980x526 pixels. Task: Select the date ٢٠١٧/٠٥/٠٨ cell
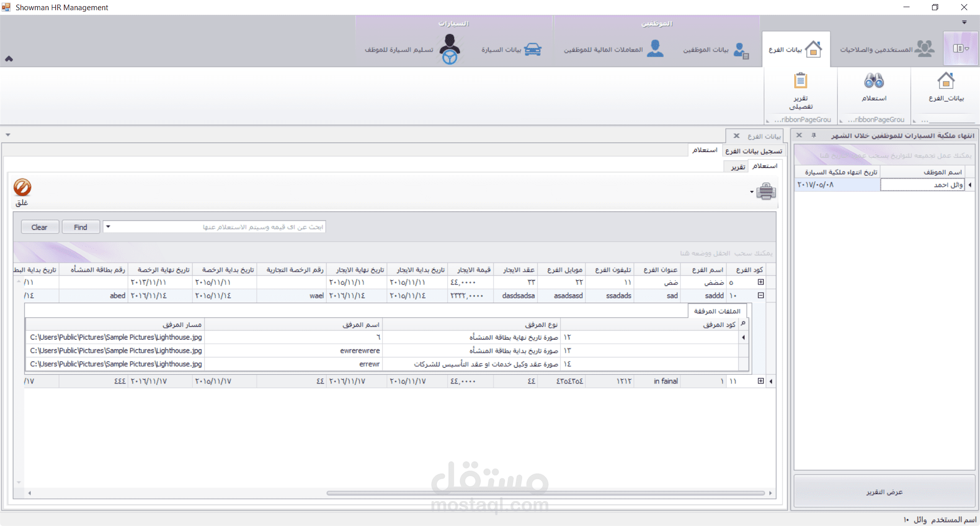tap(838, 185)
